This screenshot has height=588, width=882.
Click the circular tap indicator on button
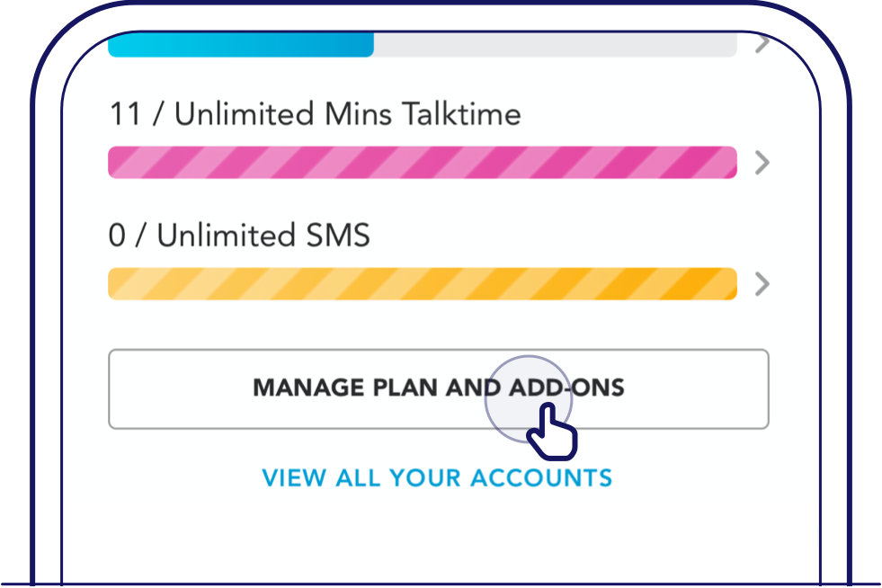(x=529, y=399)
